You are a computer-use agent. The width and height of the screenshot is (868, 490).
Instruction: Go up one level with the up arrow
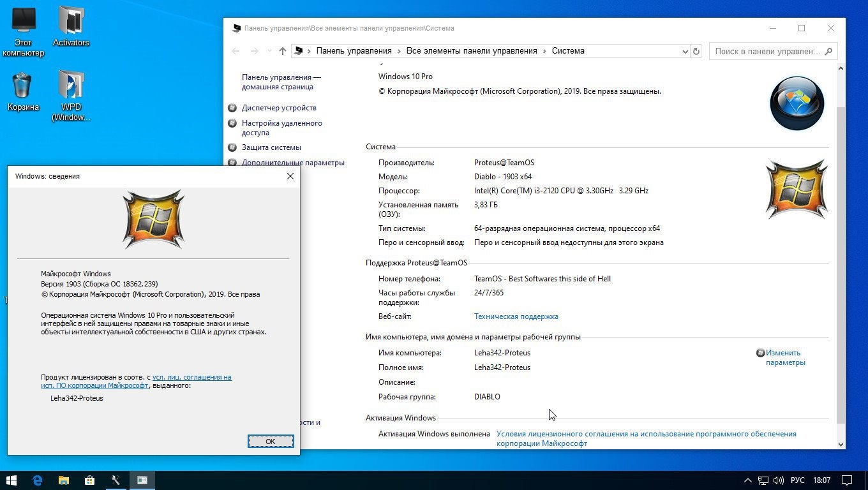tap(283, 51)
